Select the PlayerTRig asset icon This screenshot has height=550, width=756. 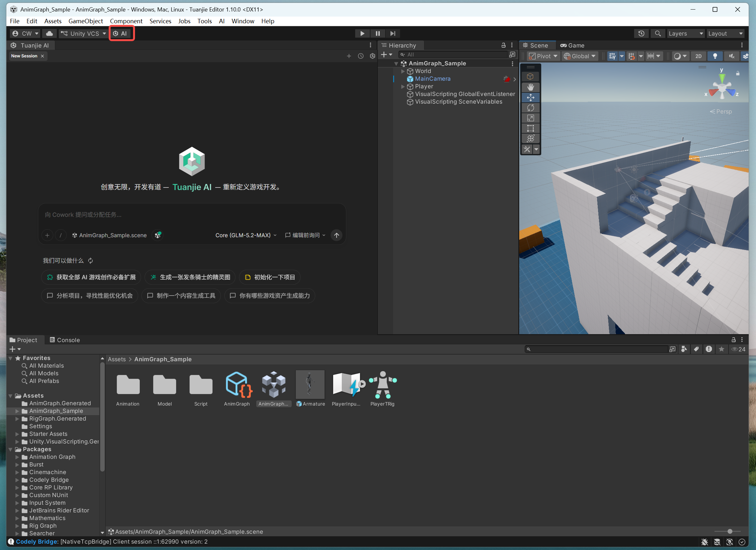(383, 385)
